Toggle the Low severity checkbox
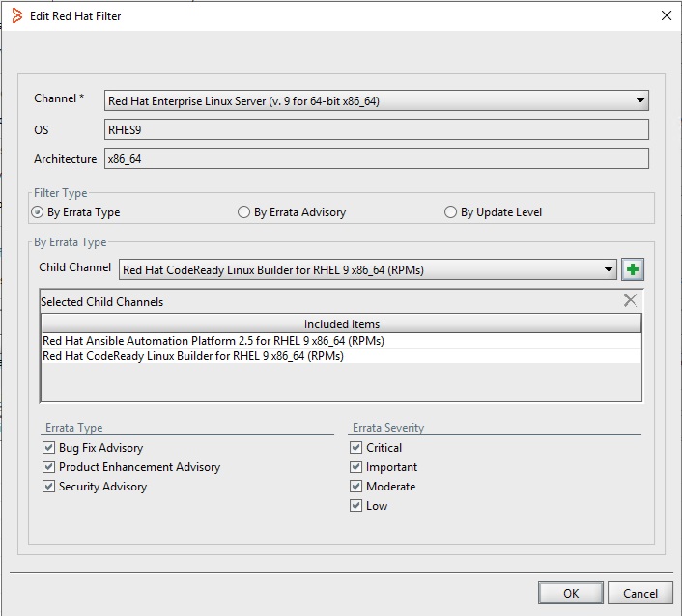The image size is (682, 616). [x=356, y=506]
